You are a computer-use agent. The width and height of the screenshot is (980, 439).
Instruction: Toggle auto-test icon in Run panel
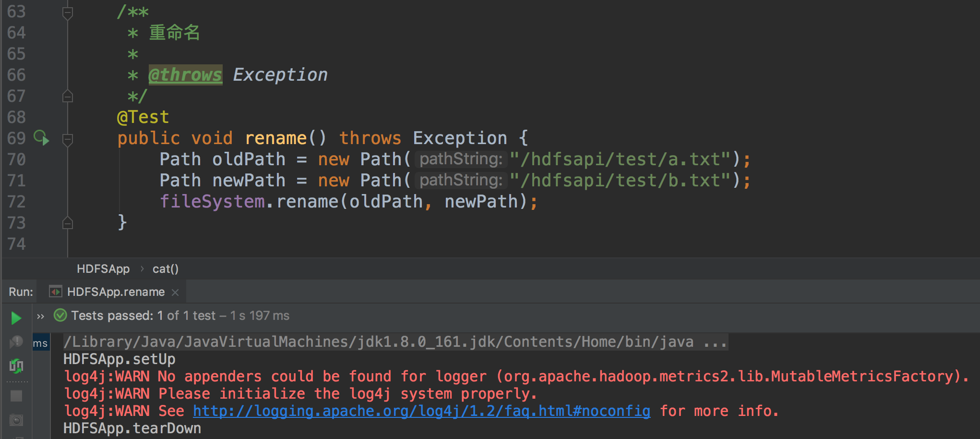pyautogui.click(x=16, y=366)
